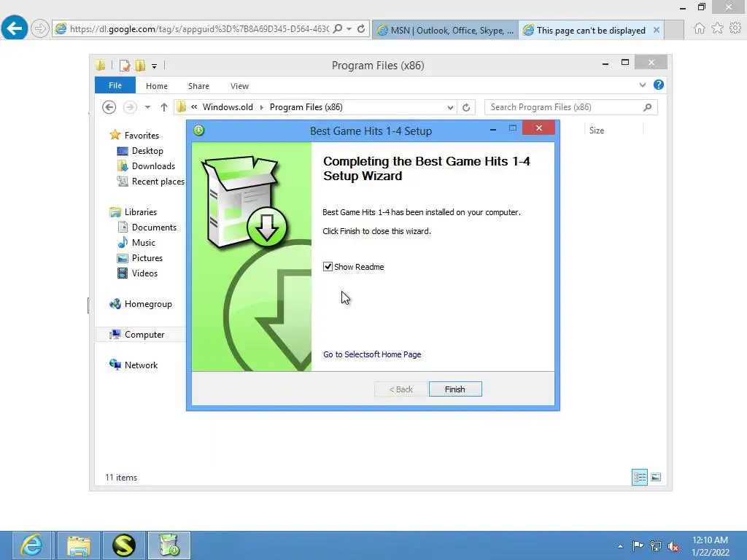Open Internet Explorer from the taskbar

point(32,545)
